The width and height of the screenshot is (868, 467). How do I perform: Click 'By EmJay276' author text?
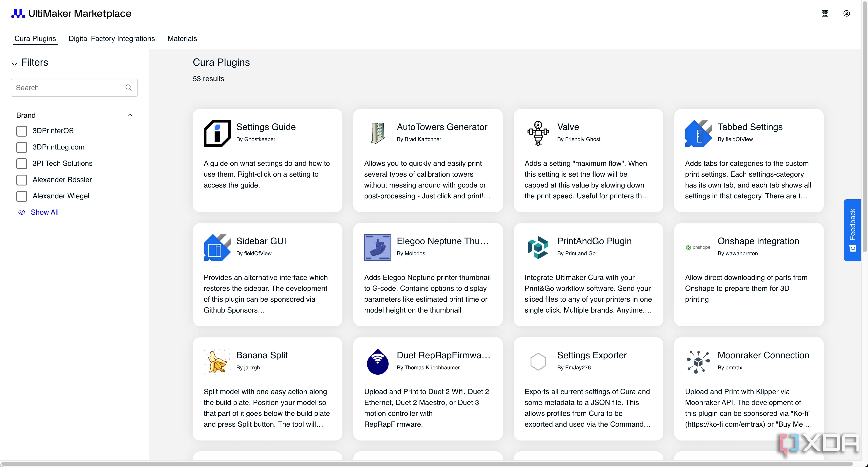tap(574, 367)
